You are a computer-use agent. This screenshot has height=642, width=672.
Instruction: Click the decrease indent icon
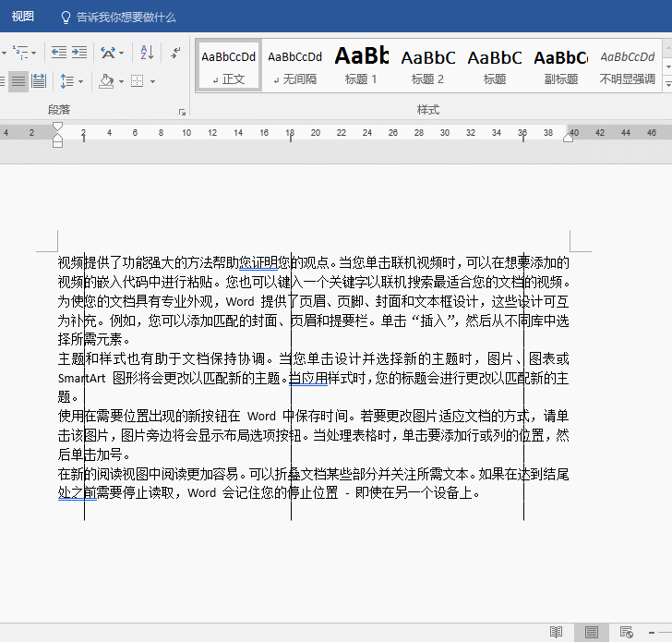point(58,52)
